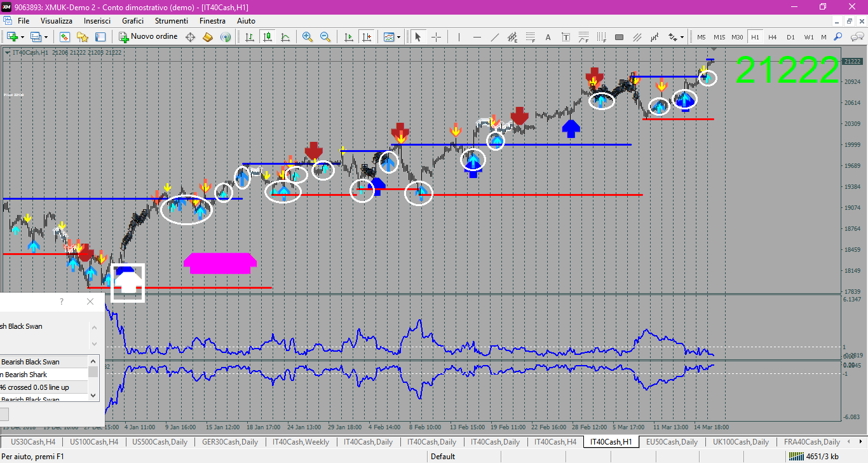
Task: Open the chart templates icon
Action: 389,37
